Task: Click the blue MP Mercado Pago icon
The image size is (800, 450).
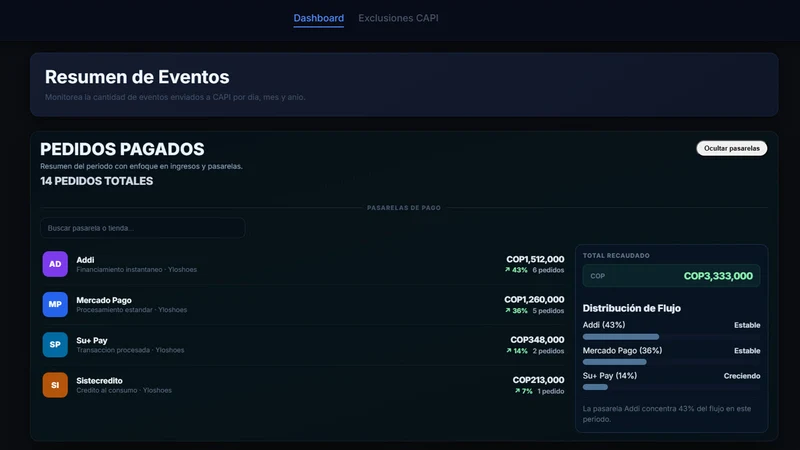Action: (55, 304)
